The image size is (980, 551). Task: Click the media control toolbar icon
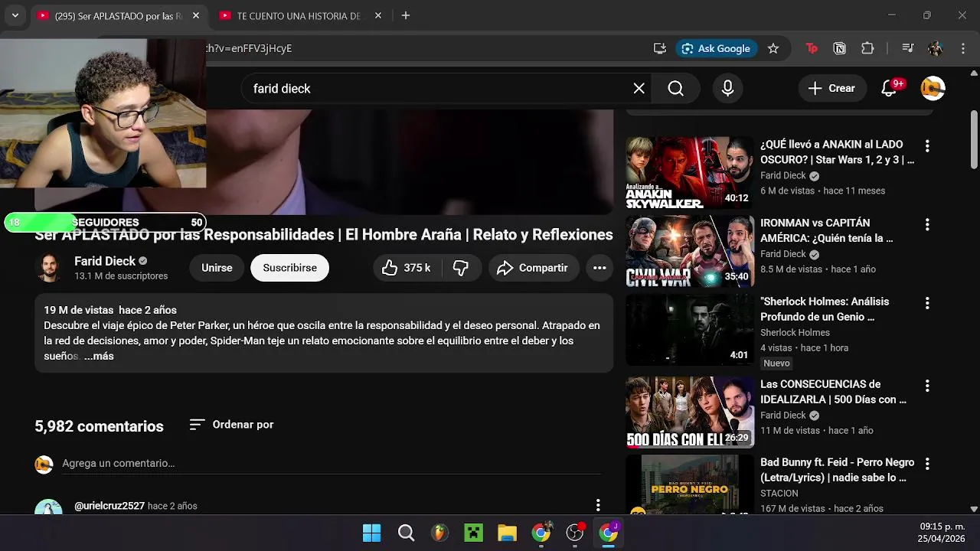tap(908, 48)
